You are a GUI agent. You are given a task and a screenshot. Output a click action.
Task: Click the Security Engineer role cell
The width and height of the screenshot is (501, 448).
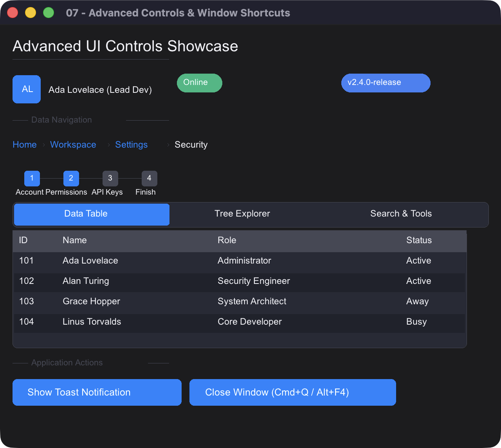point(254,281)
